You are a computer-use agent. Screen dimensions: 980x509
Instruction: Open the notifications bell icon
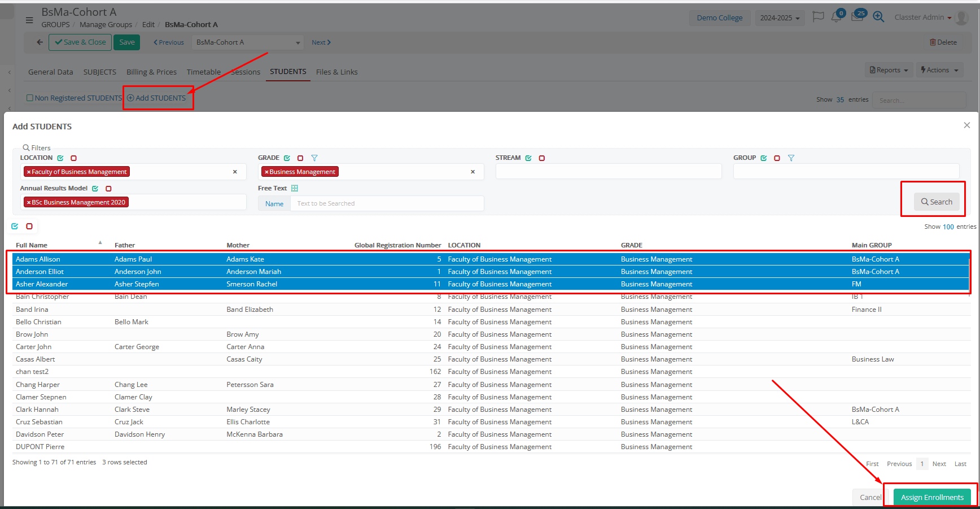836,18
